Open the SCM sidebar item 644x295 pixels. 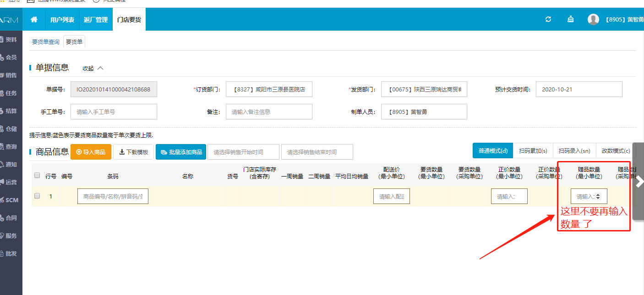pos(11,200)
